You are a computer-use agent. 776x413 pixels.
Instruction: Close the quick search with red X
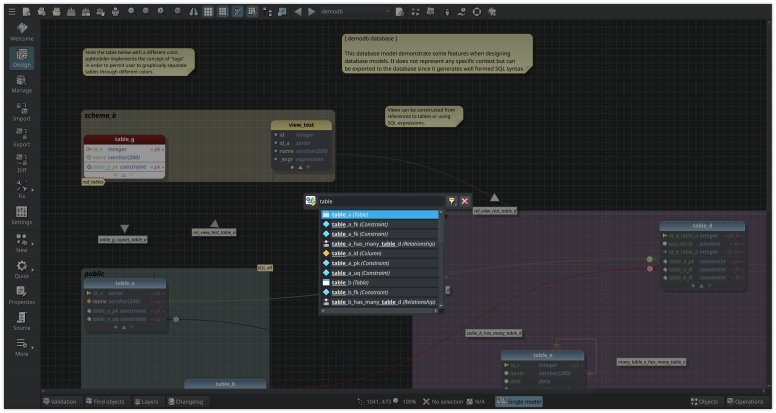coord(465,201)
